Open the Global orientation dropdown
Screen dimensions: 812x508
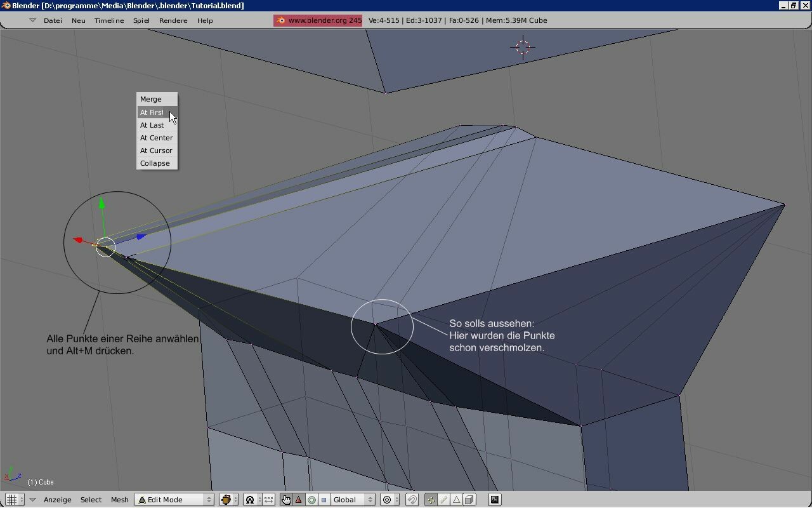[x=353, y=500]
